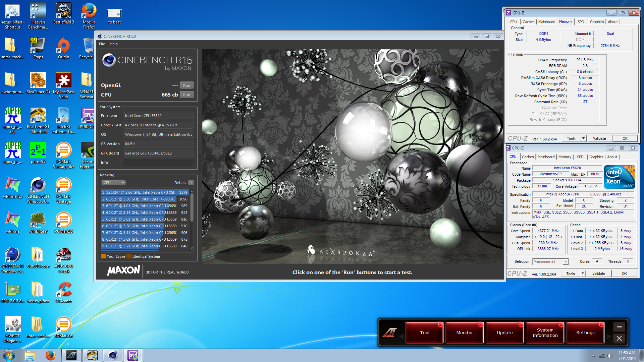Open the Fraps desktop icon
Image resolution: width=644 pixels, height=362 pixels.
point(38,48)
